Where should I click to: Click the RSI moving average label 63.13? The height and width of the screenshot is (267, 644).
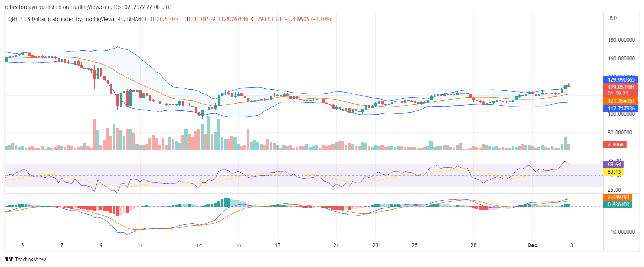coord(613,172)
